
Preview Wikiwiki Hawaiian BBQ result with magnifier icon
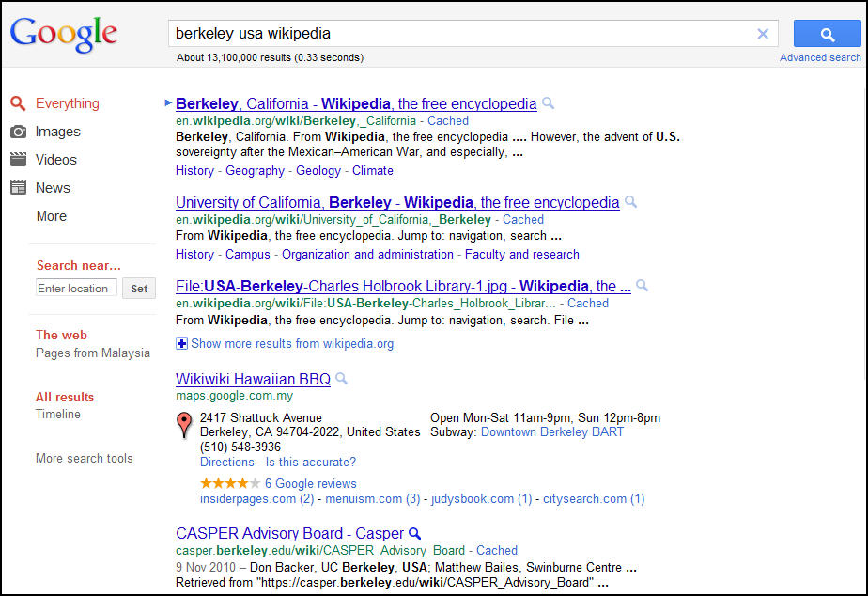coord(342,379)
